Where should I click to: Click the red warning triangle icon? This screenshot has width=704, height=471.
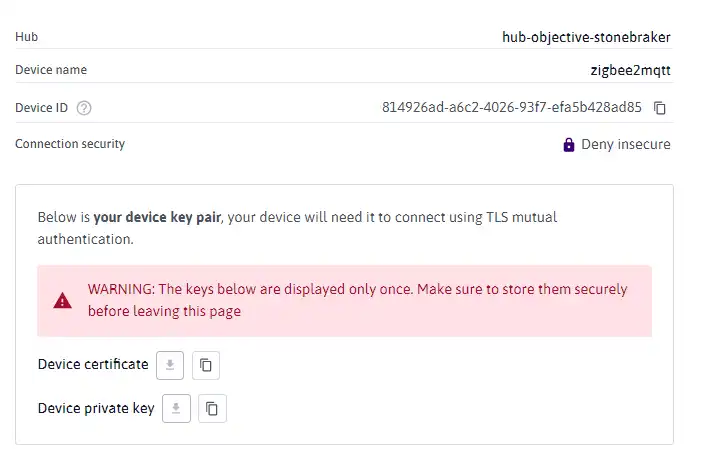(62, 300)
